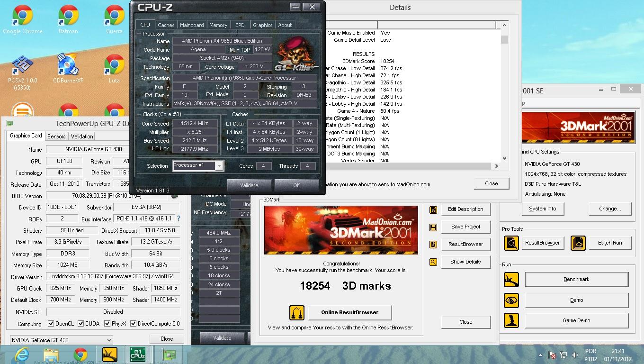Click Validate button in CPU-Z
Image resolution: width=644 pixels, height=364 pixels.
click(249, 185)
